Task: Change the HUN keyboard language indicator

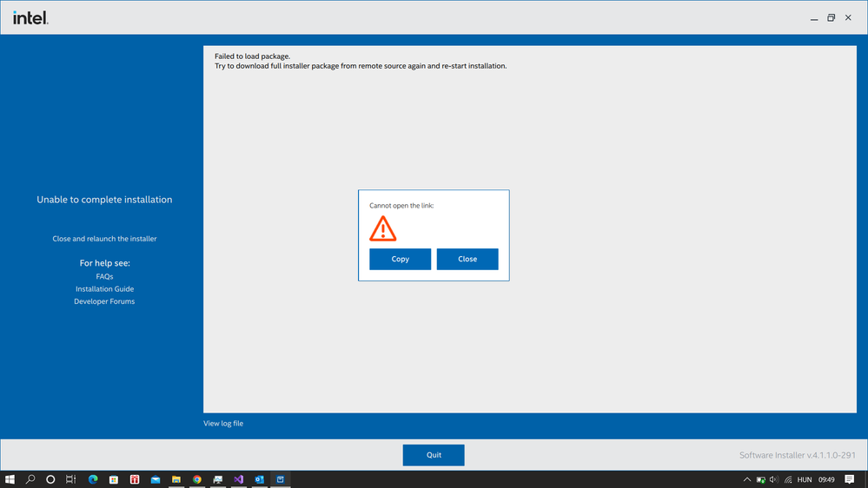Action: tap(805, 479)
